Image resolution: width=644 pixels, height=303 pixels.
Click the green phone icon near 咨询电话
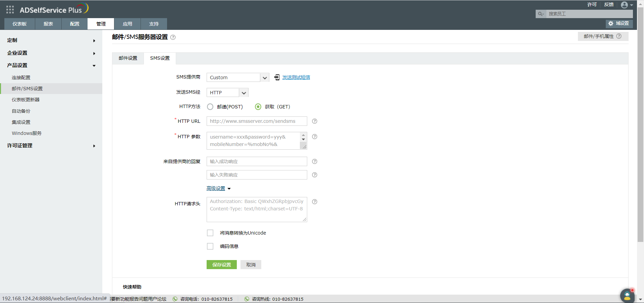pos(175,299)
